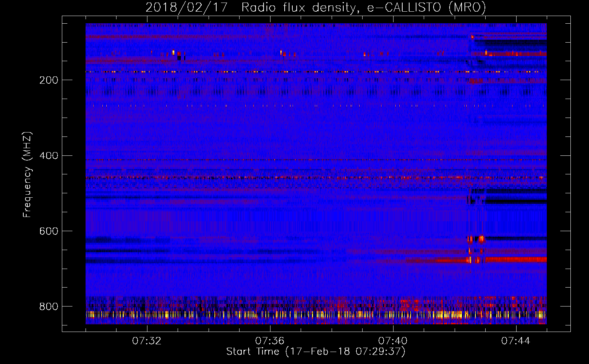
Task: Click the 200 frequency tick label
Action: click(x=49, y=80)
